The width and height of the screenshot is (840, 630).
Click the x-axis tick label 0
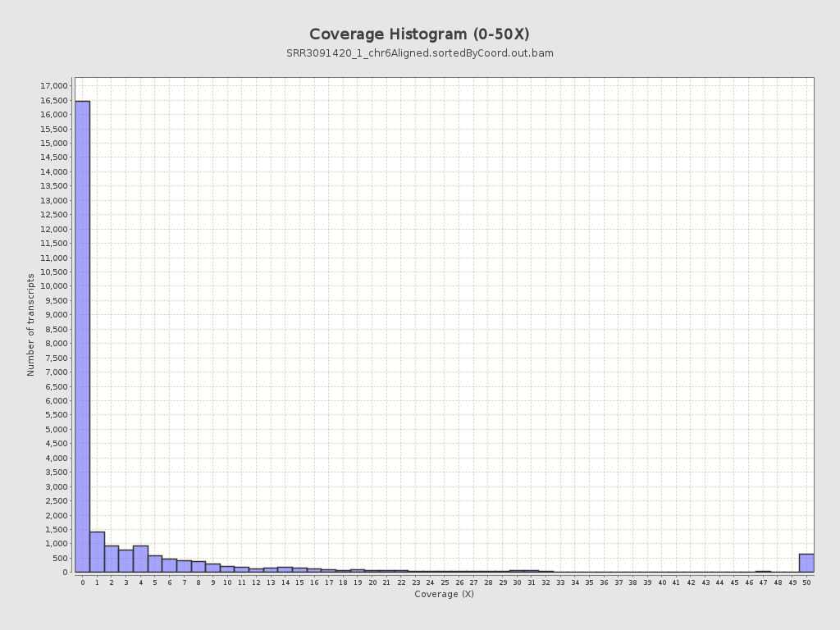click(x=82, y=582)
